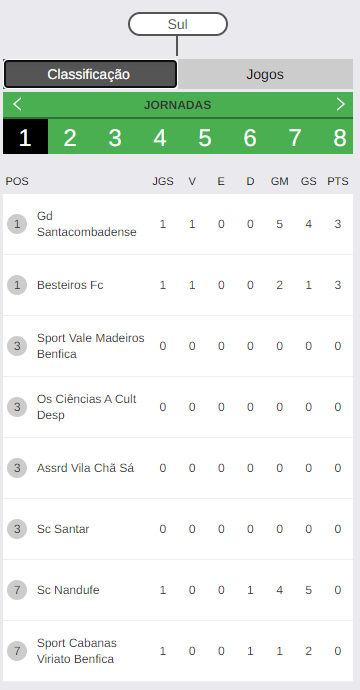Switch to the Jogos tab

click(x=265, y=74)
